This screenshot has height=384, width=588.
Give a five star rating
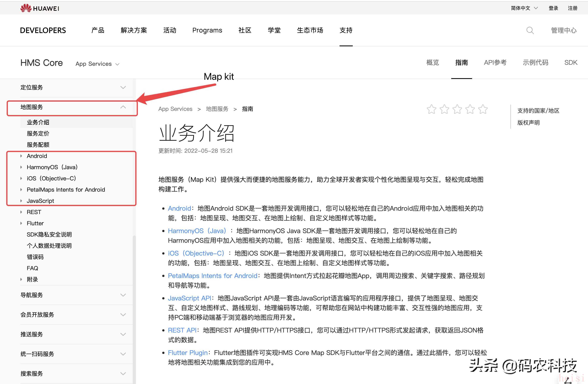483,109
